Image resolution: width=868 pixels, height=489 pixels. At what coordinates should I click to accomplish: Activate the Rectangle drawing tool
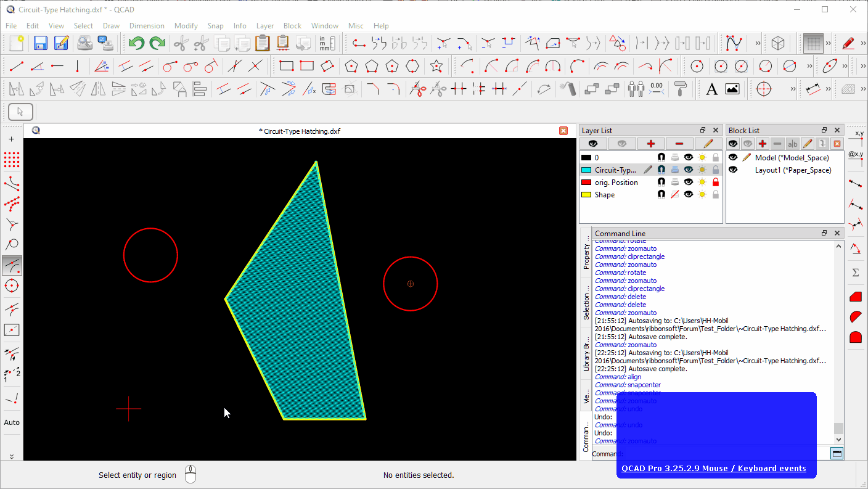coord(285,66)
